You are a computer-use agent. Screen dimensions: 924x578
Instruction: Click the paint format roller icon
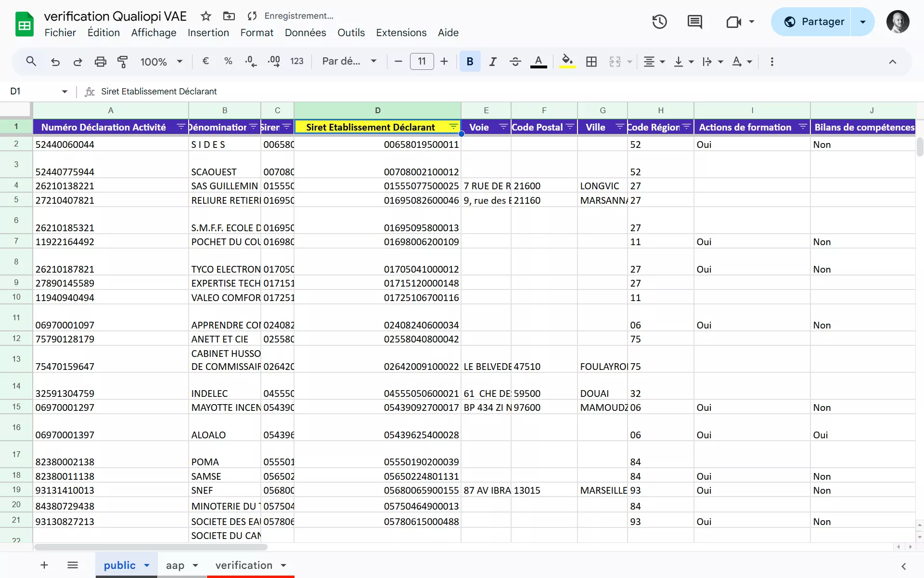point(123,62)
